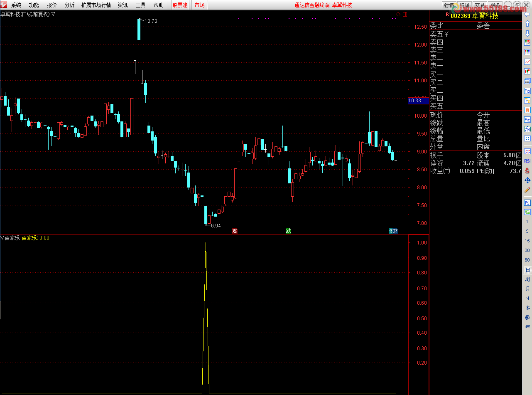The image size is (532, 395).
Task: Open the 扩展市场行情 menu
Action: point(96,5)
